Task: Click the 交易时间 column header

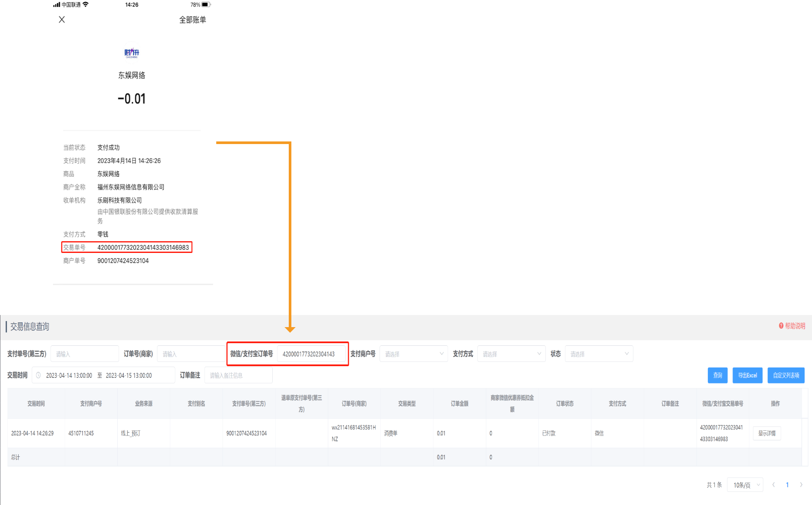Action: point(36,403)
